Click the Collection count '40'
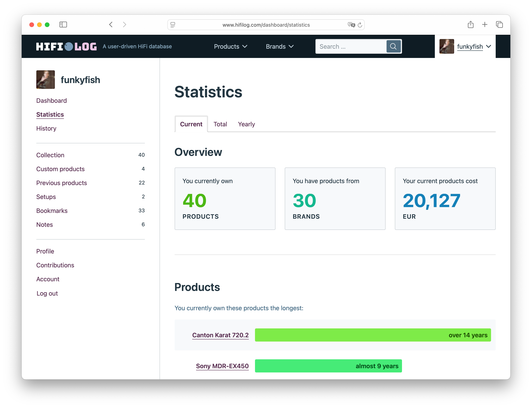 pyautogui.click(x=142, y=155)
